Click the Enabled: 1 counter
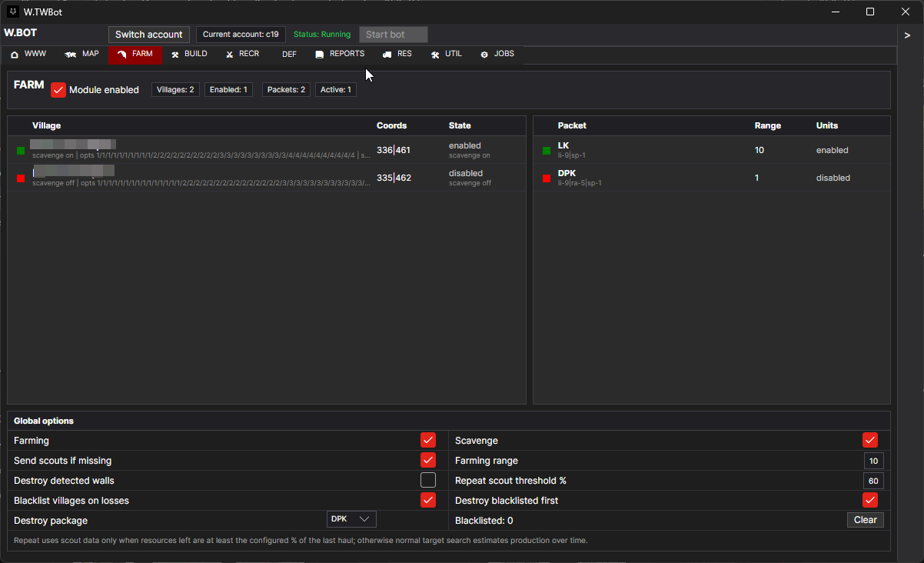Image resolution: width=924 pixels, height=563 pixels. click(x=228, y=90)
